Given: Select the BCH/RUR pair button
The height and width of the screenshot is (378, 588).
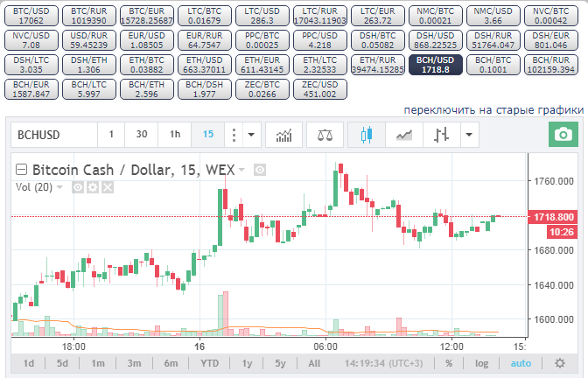Looking at the screenshot, I should click(551, 65).
